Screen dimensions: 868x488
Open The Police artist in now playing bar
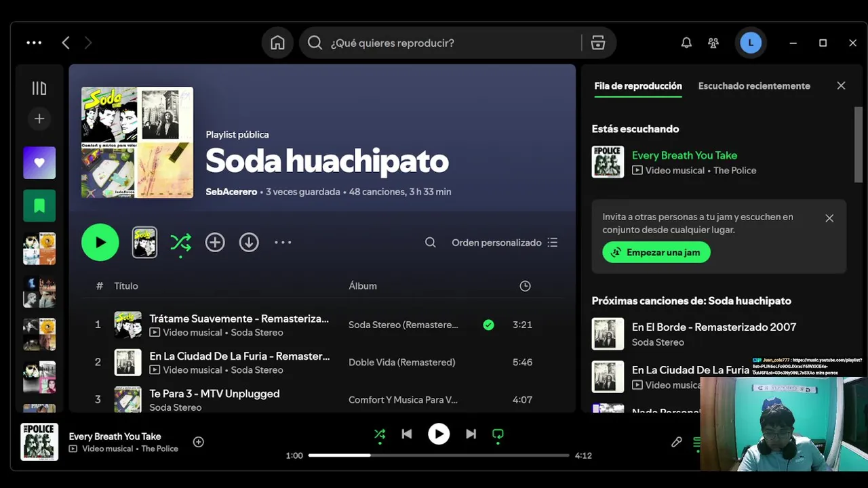[x=159, y=449]
